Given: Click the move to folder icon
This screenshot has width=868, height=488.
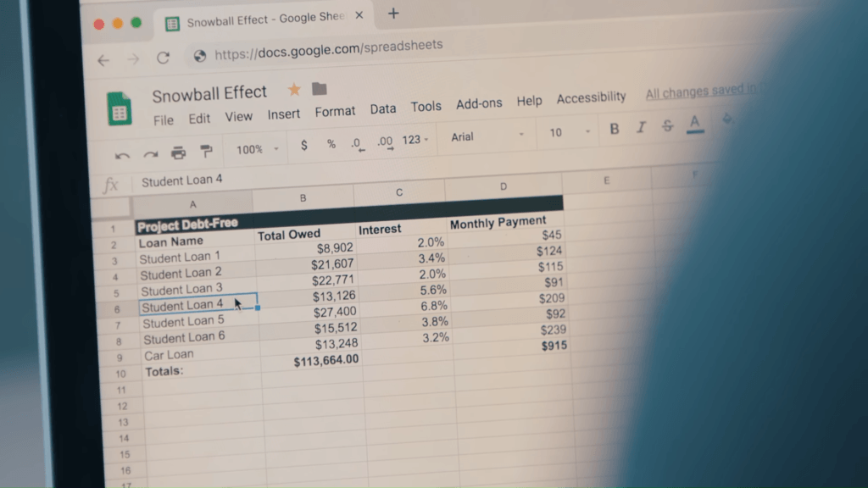Looking at the screenshot, I should pyautogui.click(x=320, y=88).
